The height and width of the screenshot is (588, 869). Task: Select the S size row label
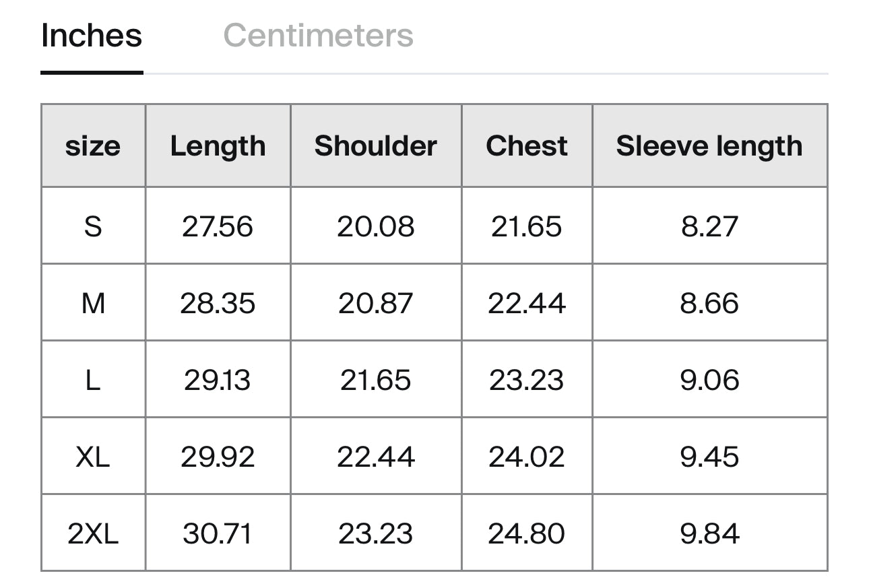click(93, 226)
